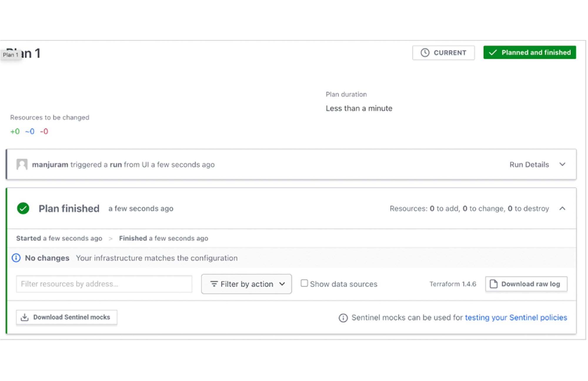
Task: Click the user avatar icon for manjuram
Action: (22, 164)
